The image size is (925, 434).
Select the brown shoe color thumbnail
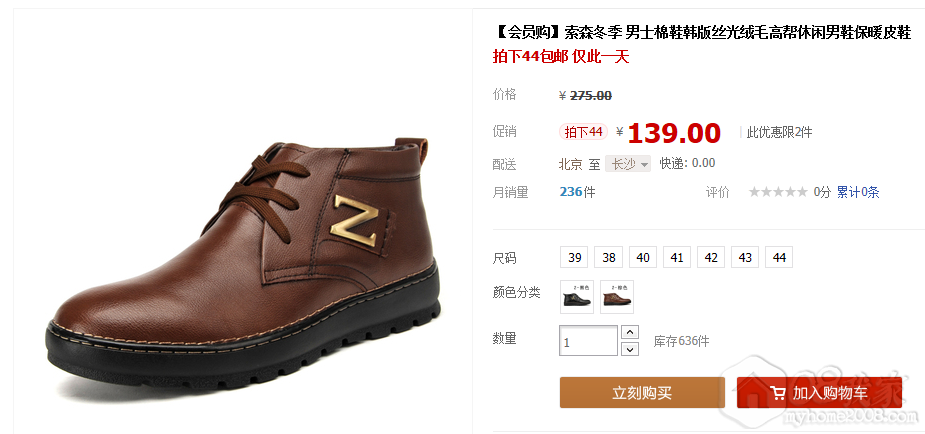616,297
